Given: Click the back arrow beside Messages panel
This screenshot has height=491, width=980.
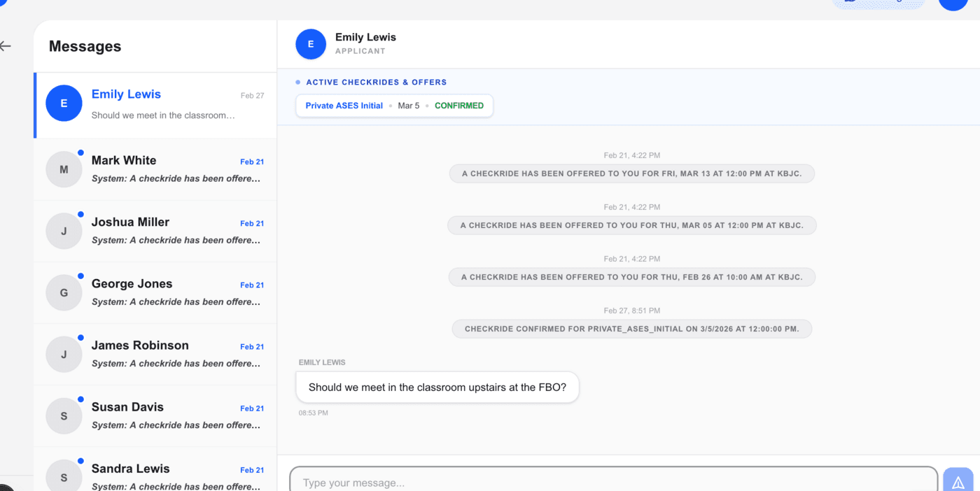Looking at the screenshot, I should (x=6, y=46).
